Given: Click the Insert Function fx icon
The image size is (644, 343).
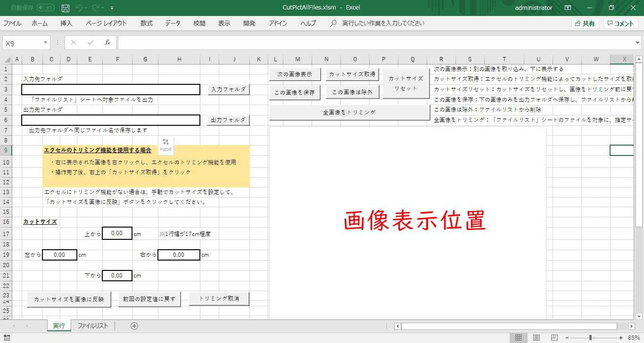Looking at the screenshot, I should [x=107, y=43].
